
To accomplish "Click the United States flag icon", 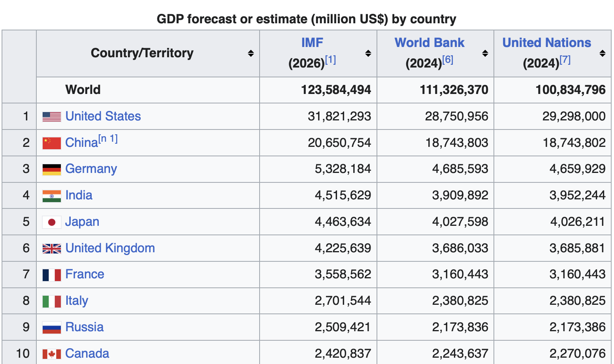I will pos(52,116).
